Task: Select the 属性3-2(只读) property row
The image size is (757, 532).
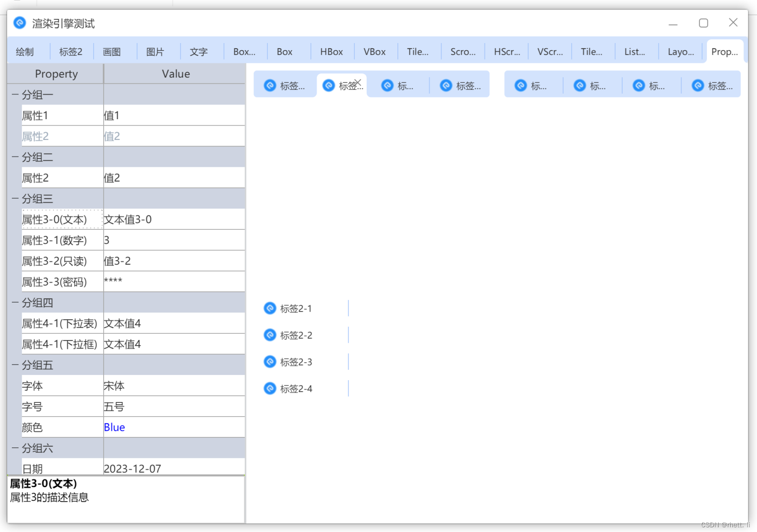Action: pyautogui.click(x=62, y=261)
